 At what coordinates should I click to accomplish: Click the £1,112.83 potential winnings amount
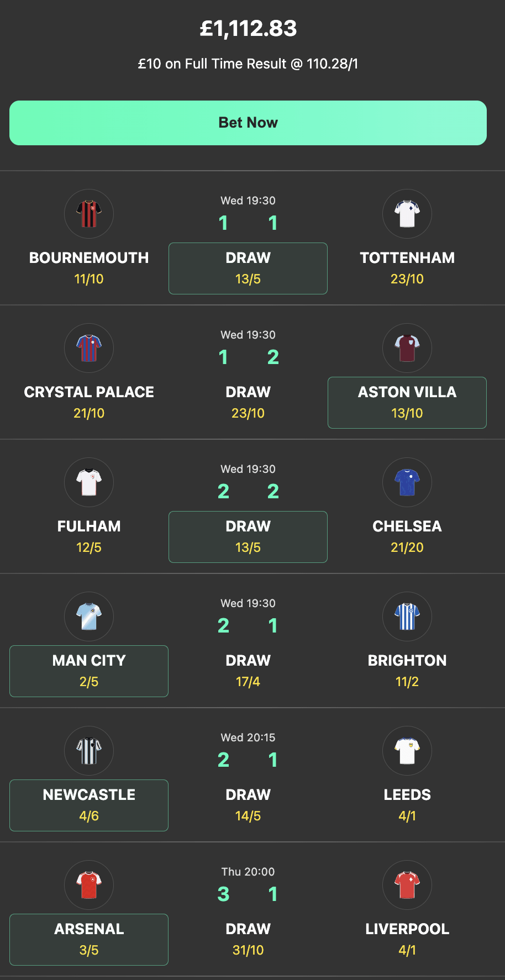pyautogui.click(x=248, y=28)
